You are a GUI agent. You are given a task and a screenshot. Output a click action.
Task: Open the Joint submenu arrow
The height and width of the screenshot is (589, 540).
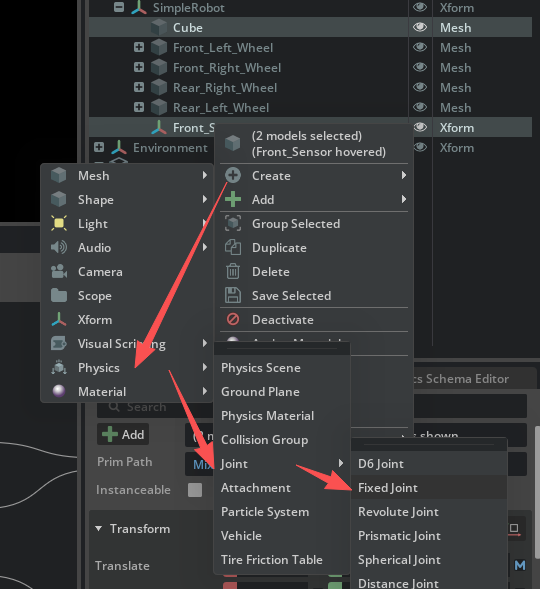pyautogui.click(x=341, y=463)
